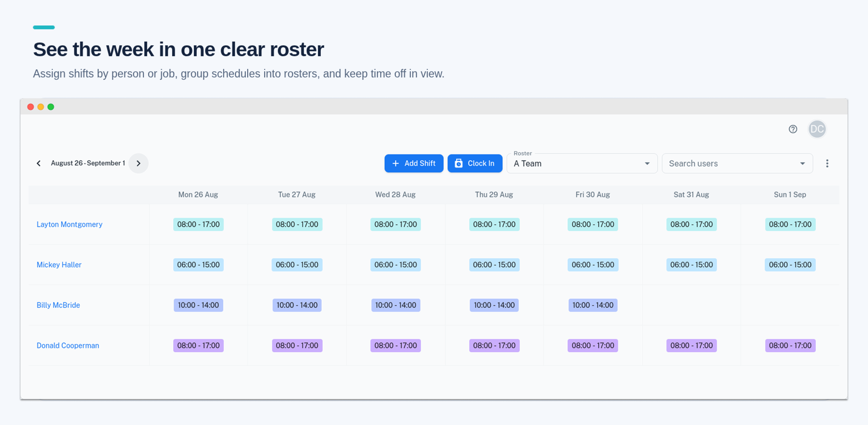Open Mickey Haller's profile link
868x425 pixels.
(59, 265)
